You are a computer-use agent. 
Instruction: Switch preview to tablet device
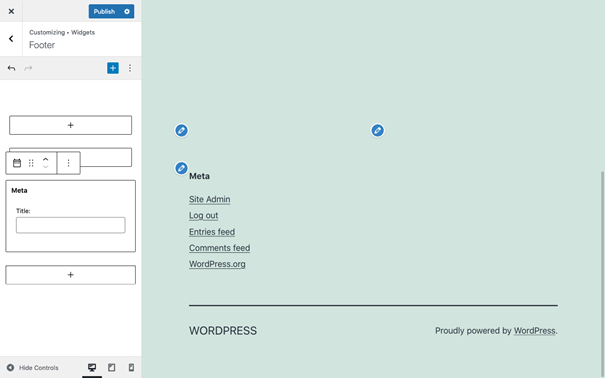coord(112,368)
